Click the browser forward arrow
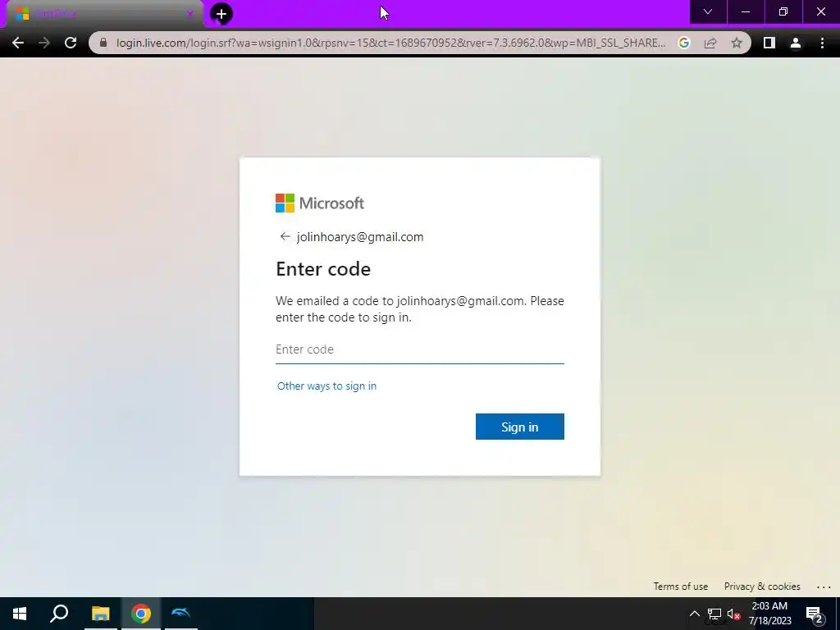Viewport: 840px width, 630px height. [x=44, y=43]
